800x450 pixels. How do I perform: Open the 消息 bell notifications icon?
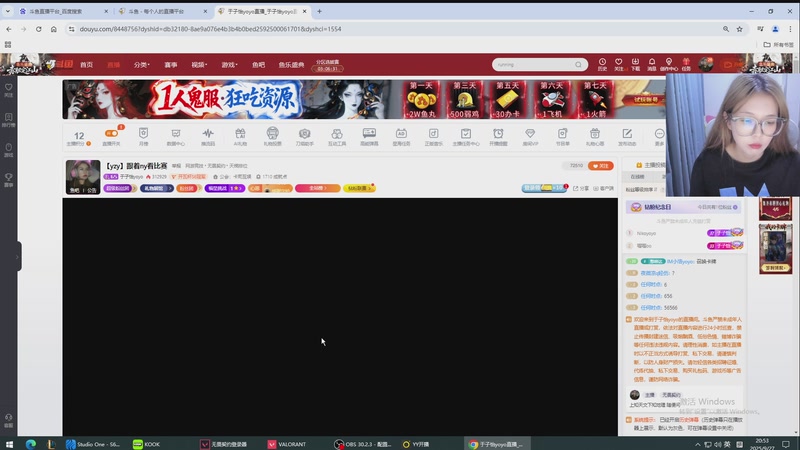pos(652,64)
